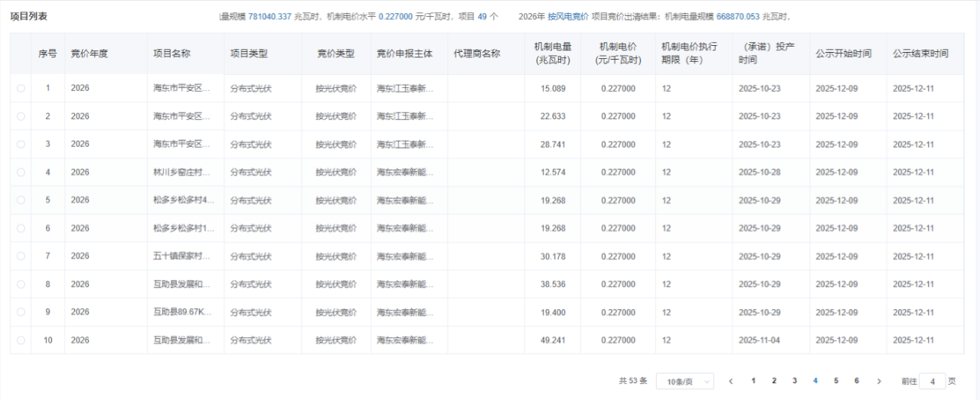Select the radio button for row 1
Image resolution: width=980 pixels, height=400 pixels.
point(21,89)
